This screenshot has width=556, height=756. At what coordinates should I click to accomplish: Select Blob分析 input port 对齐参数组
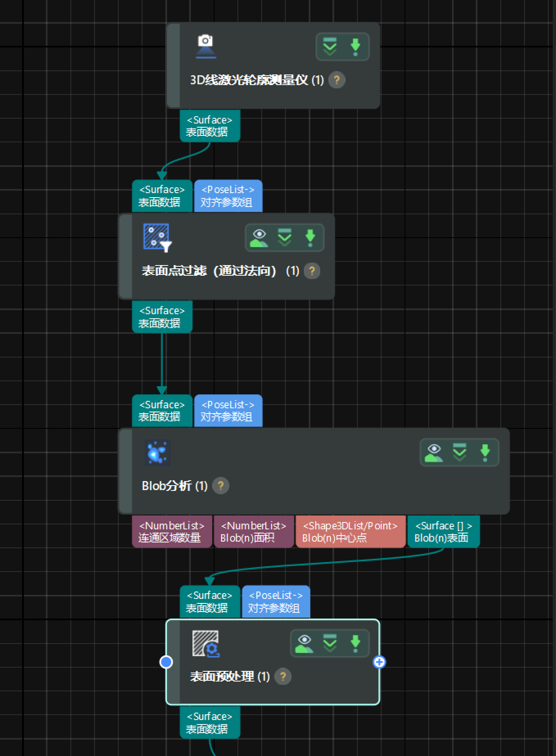(228, 411)
